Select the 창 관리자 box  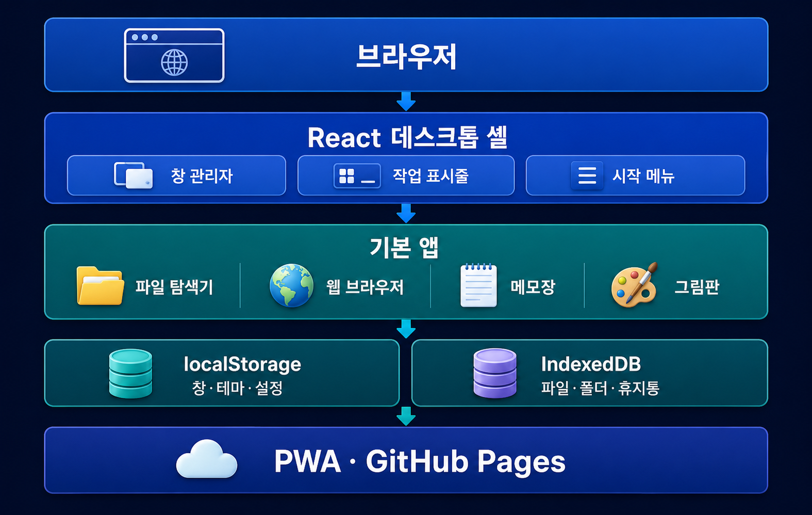point(176,175)
